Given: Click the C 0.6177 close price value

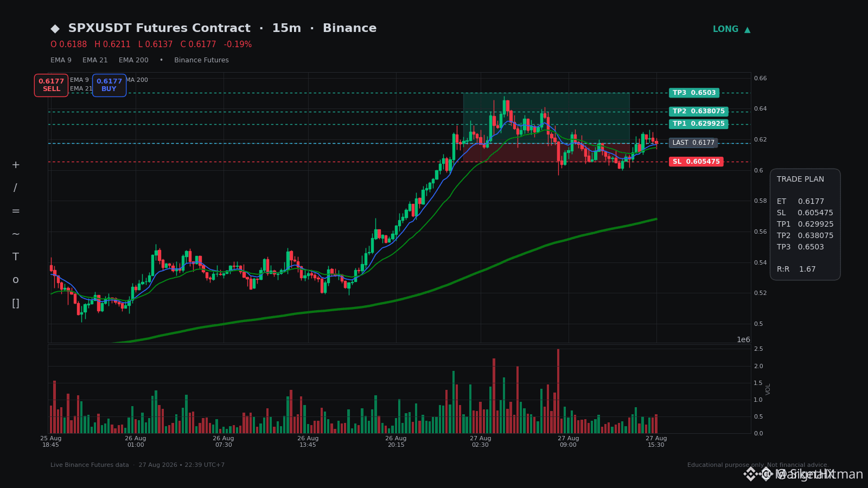Looking at the screenshot, I should coord(198,44).
